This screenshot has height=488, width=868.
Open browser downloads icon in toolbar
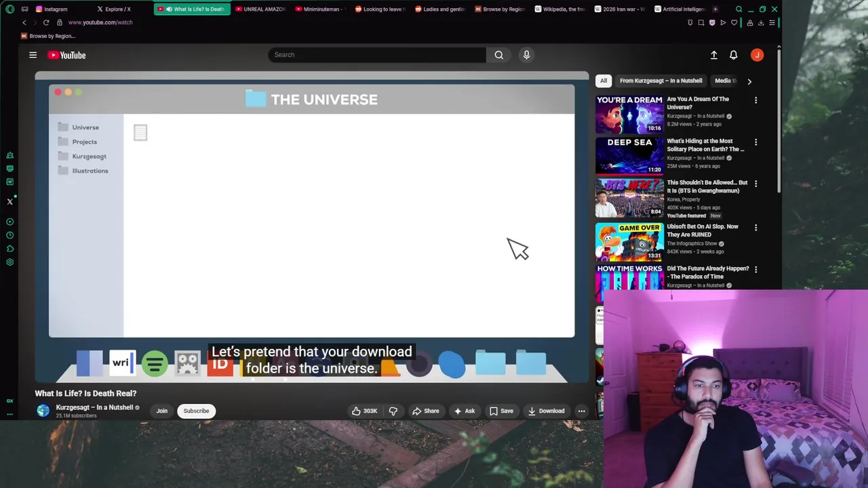(761, 22)
